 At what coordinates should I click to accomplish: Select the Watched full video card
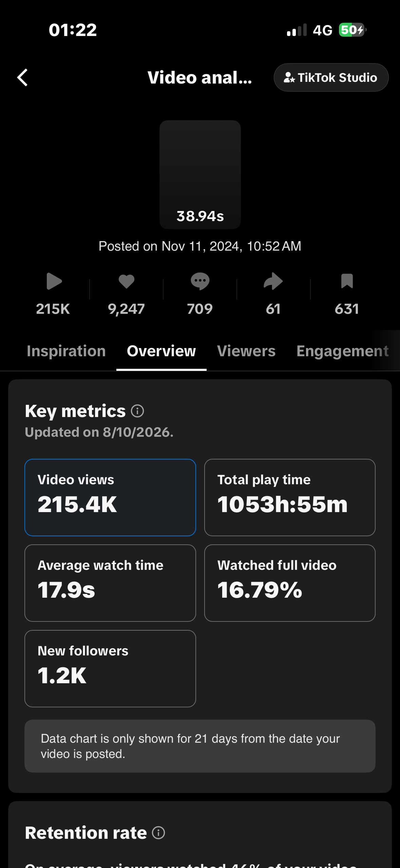pos(290,583)
